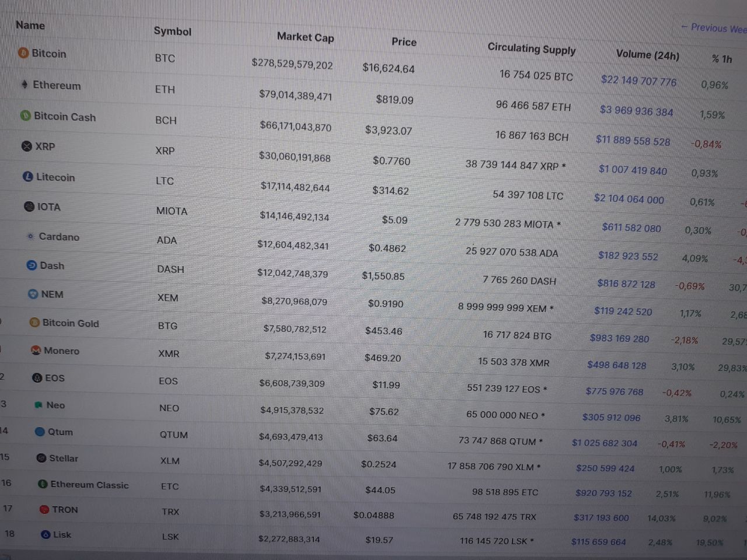747x560 pixels.
Task: Select Bitcoin market cap $278,529,579,202
Action: click(292, 63)
